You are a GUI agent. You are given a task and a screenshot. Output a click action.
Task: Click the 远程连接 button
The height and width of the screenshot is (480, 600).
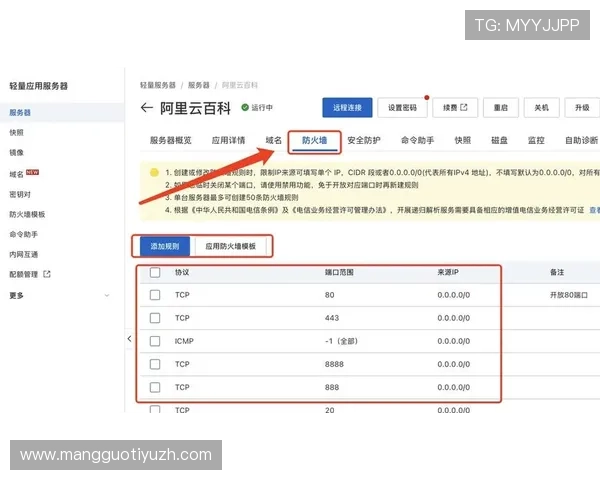point(347,108)
